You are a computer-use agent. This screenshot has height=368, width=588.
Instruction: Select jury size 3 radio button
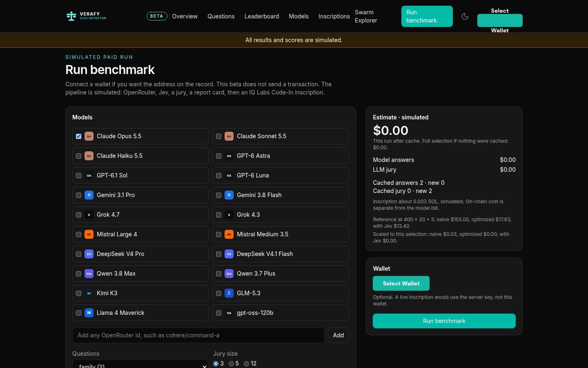point(216,364)
